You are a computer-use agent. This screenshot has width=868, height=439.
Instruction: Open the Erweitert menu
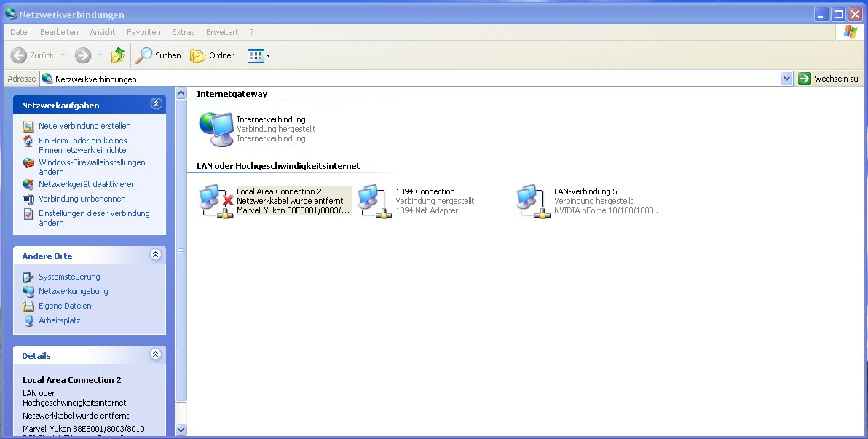(x=222, y=32)
